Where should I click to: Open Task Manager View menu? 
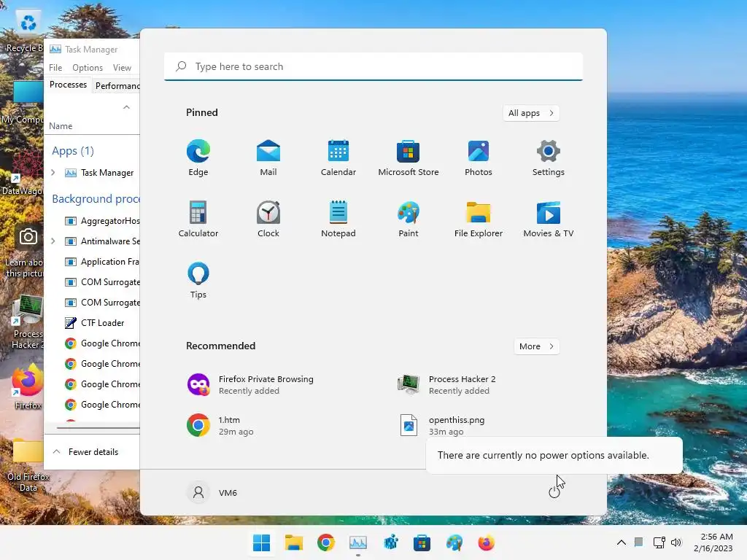(122, 68)
